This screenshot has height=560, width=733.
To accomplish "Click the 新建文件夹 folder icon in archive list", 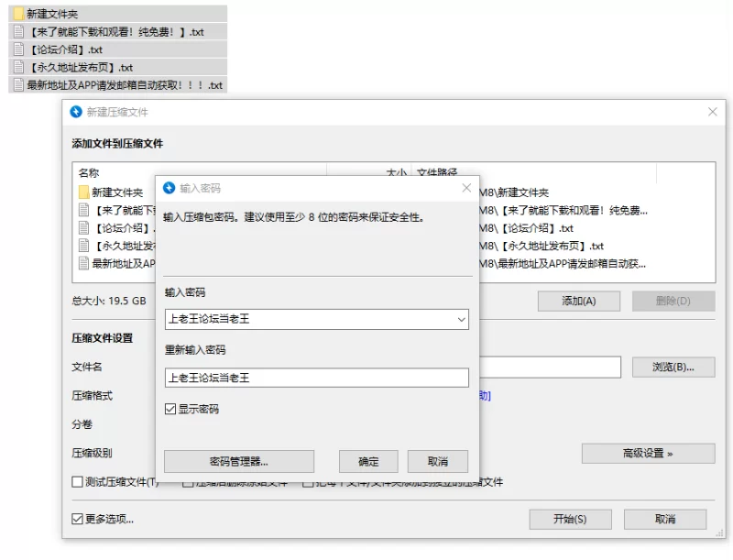I will pyautogui.click(x=83, y=192).
